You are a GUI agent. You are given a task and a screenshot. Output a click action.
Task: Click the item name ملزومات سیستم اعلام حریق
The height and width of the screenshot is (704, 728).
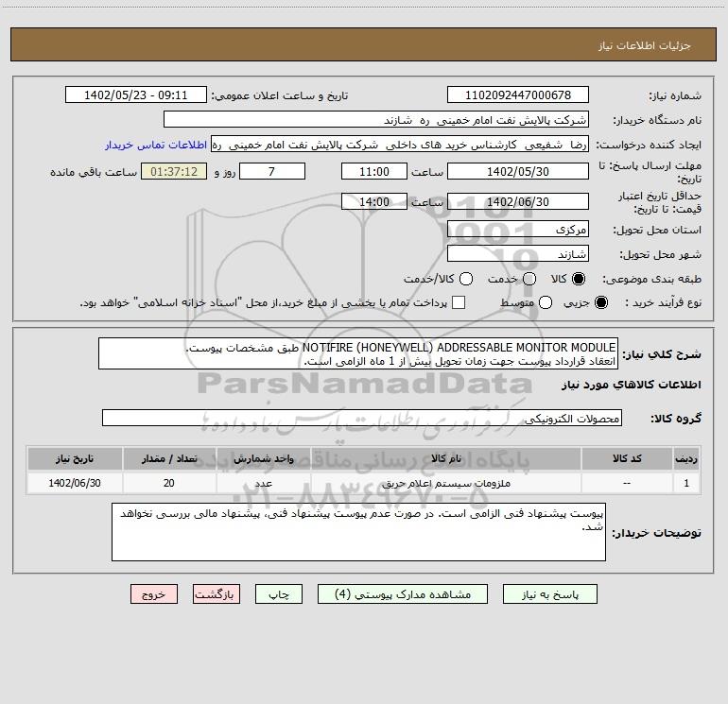tap(445, 484)
